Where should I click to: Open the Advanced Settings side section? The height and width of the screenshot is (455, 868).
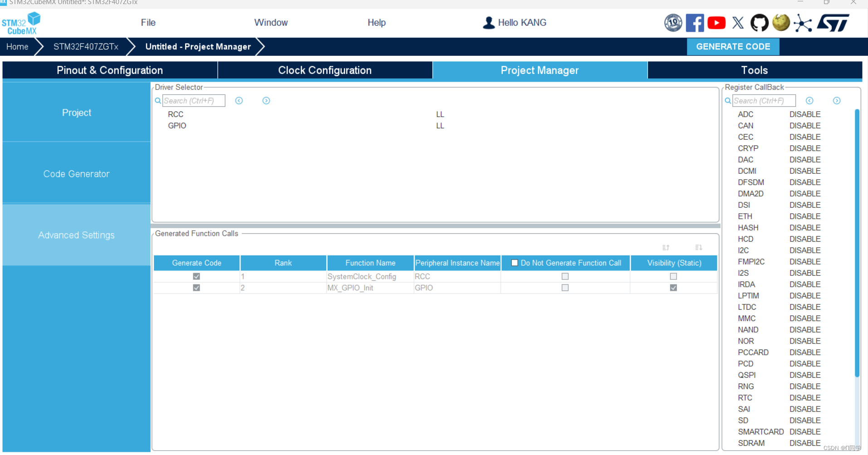coord(76,235)
